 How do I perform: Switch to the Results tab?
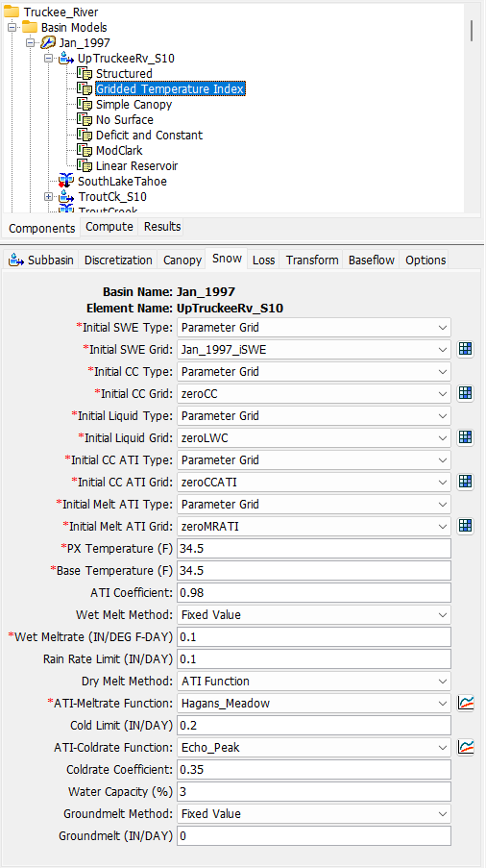(x=162, y=227)
